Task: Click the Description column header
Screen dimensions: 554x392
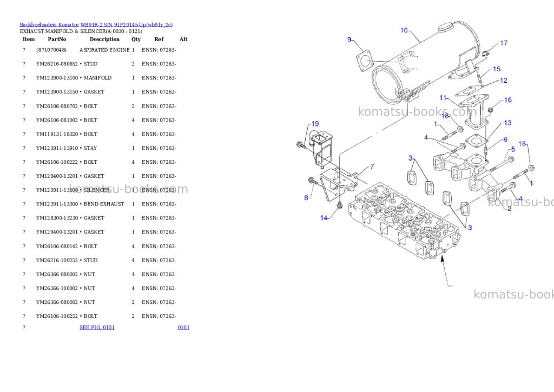Action: point(104,39)
